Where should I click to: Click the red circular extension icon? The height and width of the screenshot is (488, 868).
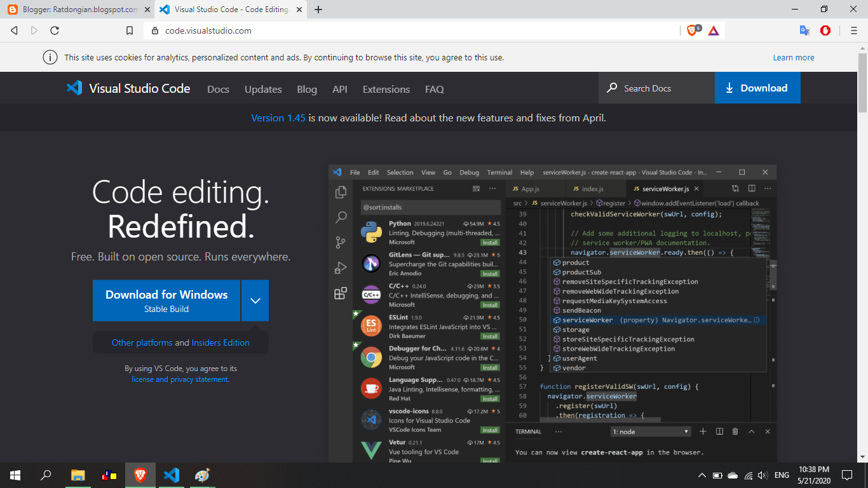825,30
